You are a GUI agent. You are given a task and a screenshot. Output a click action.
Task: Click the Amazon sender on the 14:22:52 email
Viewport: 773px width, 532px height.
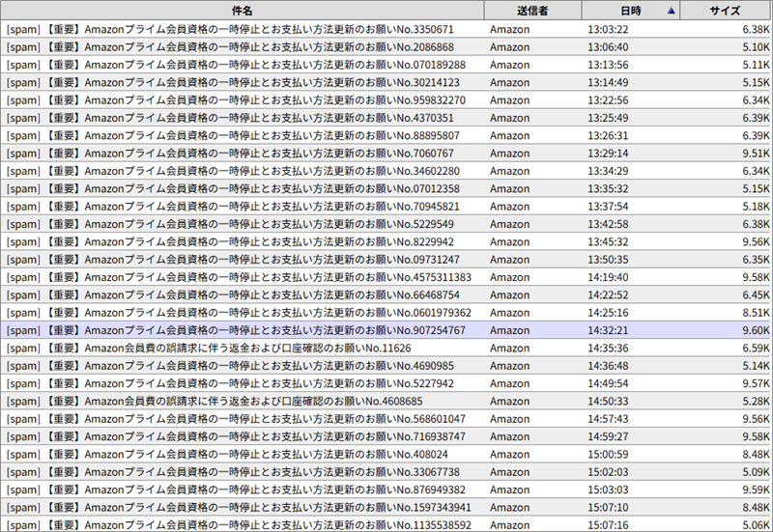click(509, 294)
